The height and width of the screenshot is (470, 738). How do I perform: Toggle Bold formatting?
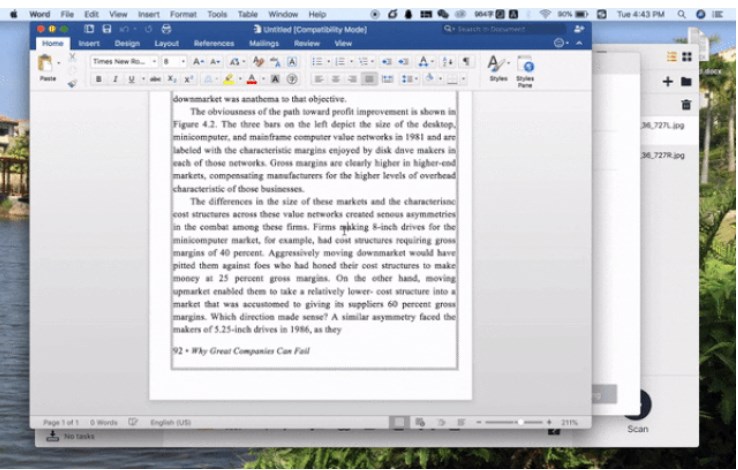[x=98, y=79]
